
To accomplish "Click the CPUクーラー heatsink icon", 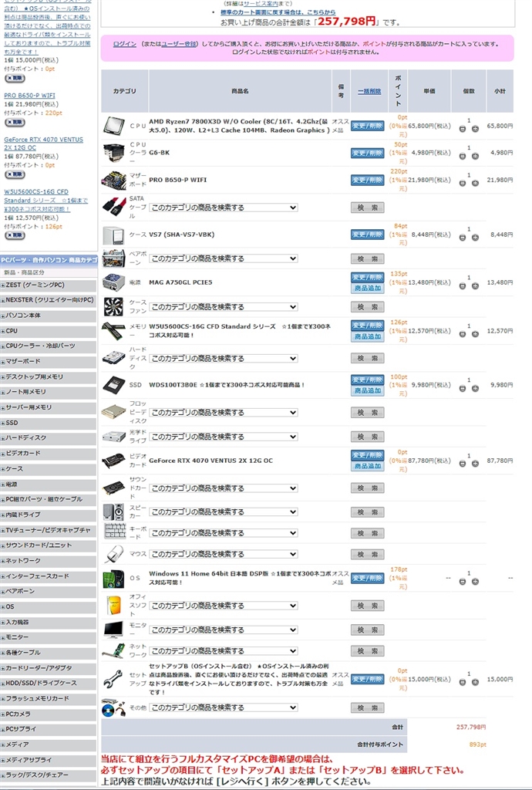I will click(x=114, y=153).
